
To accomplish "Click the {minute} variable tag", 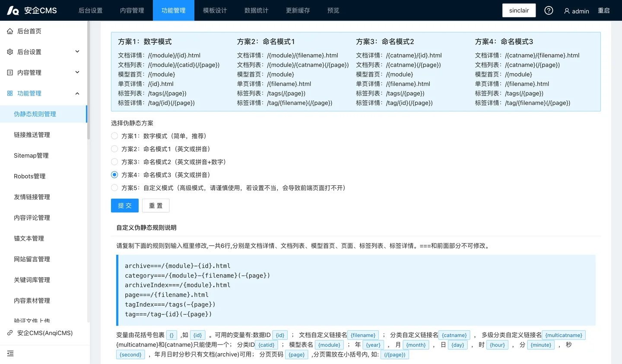I will [541, 345].
